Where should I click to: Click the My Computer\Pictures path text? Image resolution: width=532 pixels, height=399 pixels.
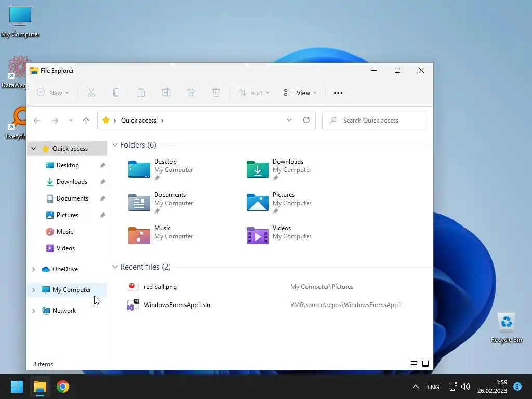(x=322, y=287)
